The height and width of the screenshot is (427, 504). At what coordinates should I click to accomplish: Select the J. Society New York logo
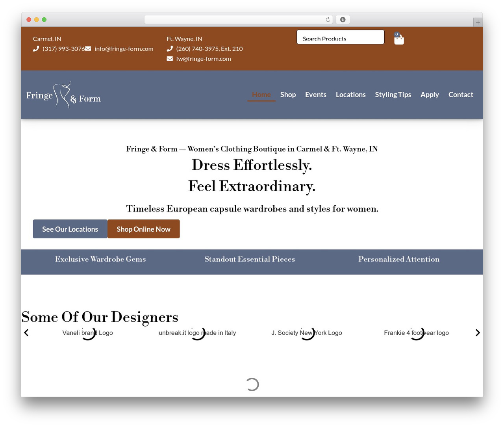(307, 333)
